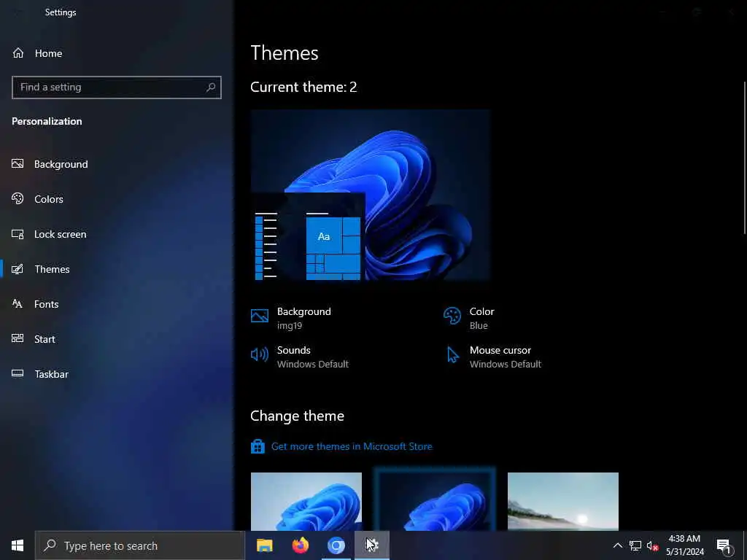Screen dimensions: 747x560
Task: Open theme Background img19 option
Action: pyautogui.click(x=291, y=318)
